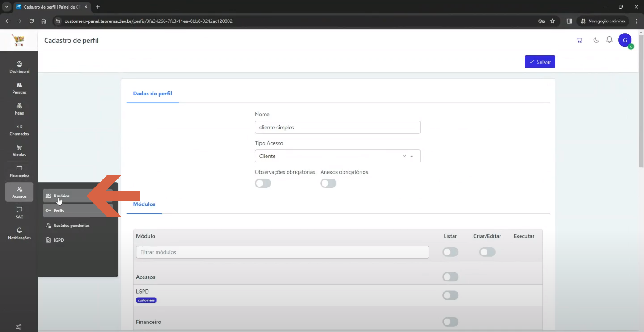Toggle dark mode moon icon
The image size is (644, 332).
596,40
